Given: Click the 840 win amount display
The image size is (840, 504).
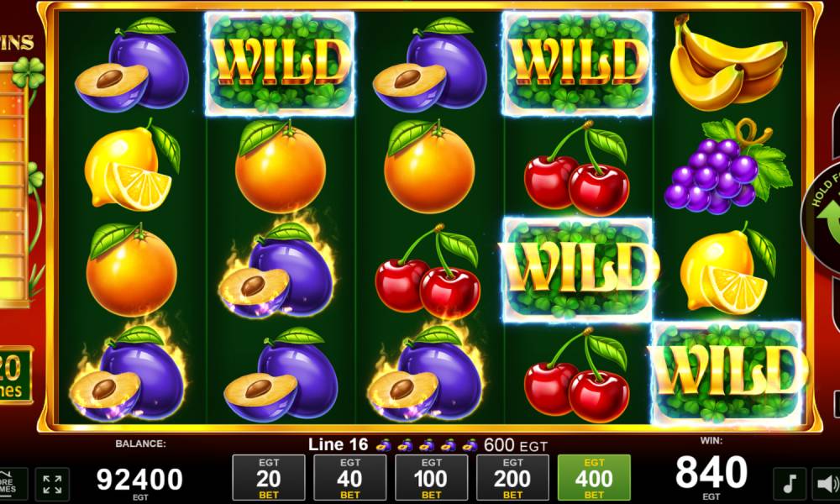Looking at the screenshot, I should click(x=711, y=472).
